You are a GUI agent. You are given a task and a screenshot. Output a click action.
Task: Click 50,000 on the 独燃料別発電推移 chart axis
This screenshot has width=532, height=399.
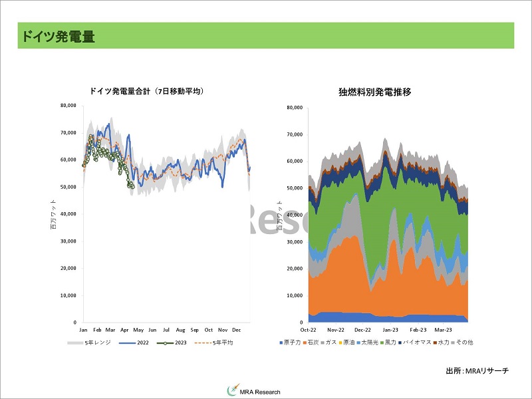tap(295, 188)
